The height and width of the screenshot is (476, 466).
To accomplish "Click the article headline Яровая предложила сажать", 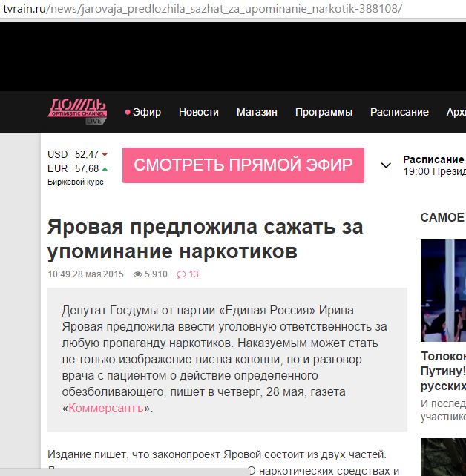I will (x=206, y=239).
